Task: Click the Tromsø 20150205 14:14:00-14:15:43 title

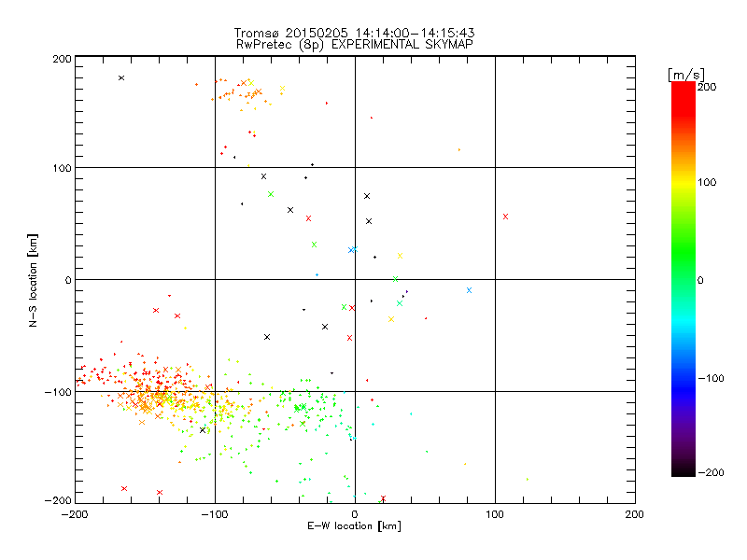Action: pyautogui.click(x=354, y=33)
